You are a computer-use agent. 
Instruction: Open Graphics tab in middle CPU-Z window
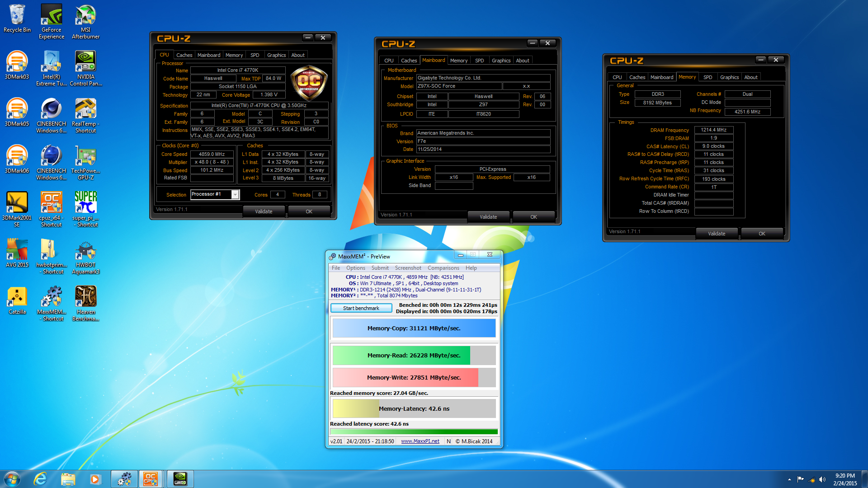click(501, 61)
